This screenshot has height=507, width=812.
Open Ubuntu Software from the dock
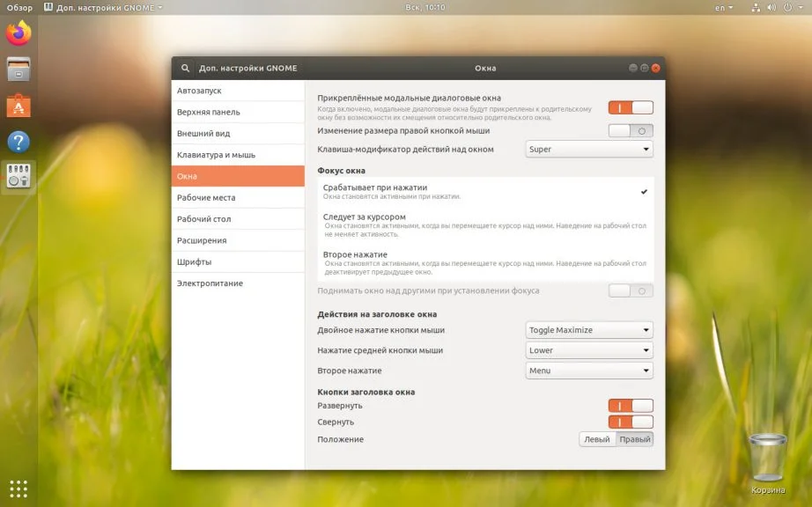(18, 106)
